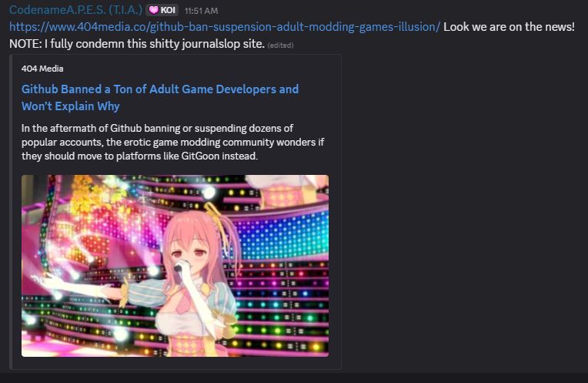
Task: Click the word 'GitGoon' in the embed description
Action: [200, 156]
